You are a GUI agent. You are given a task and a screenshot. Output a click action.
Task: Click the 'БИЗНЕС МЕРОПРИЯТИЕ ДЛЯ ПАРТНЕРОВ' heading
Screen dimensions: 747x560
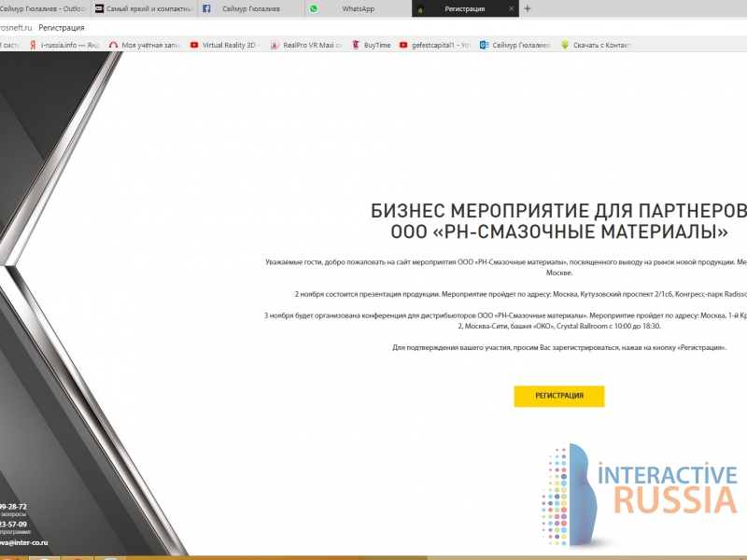pyautogui.click(x=558, y=211)
